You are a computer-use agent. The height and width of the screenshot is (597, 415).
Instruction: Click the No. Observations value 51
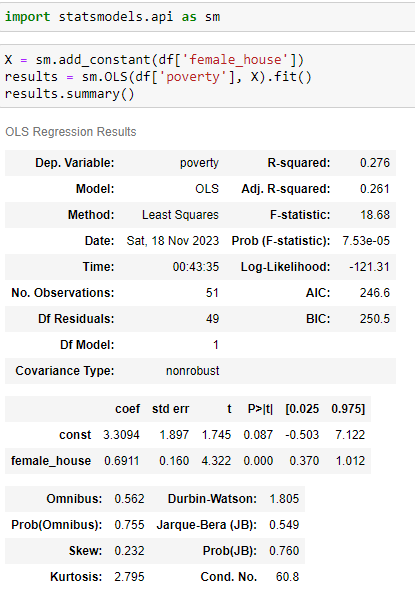click(x=212, y=293)
